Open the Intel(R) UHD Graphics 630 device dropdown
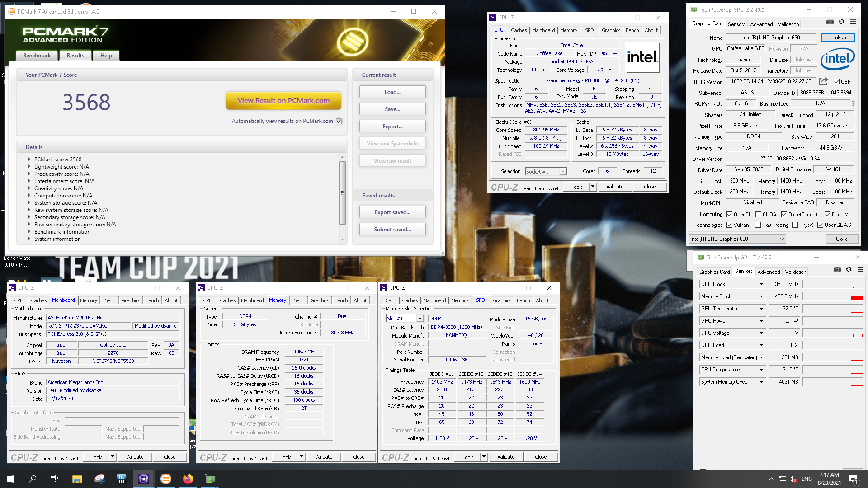This screenshot has height=488, width=868. 737,239
